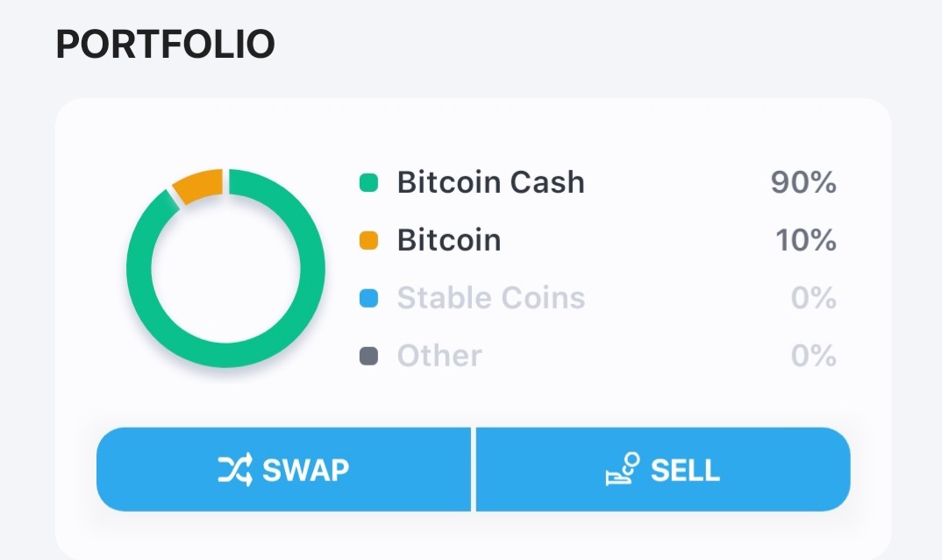This screenshot has width=942, height=560.
Task: Click the hand-with-coin Sell icon
Action: (623, 469)
